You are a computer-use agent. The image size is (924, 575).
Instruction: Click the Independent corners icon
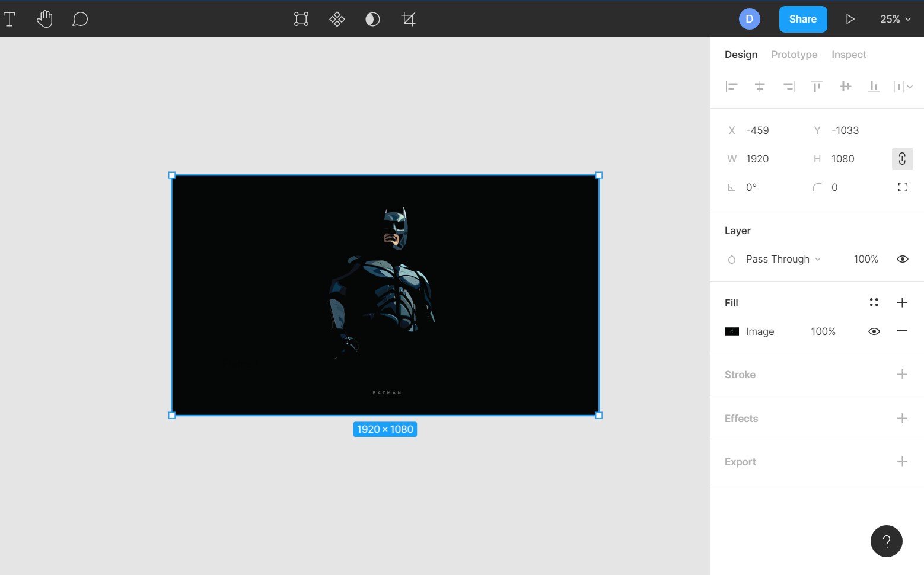903,187
